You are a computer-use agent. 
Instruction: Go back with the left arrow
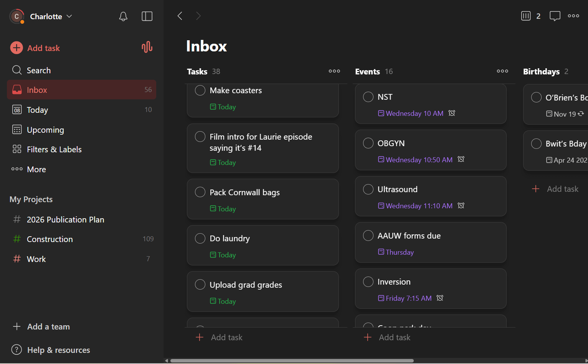(180, 16)
